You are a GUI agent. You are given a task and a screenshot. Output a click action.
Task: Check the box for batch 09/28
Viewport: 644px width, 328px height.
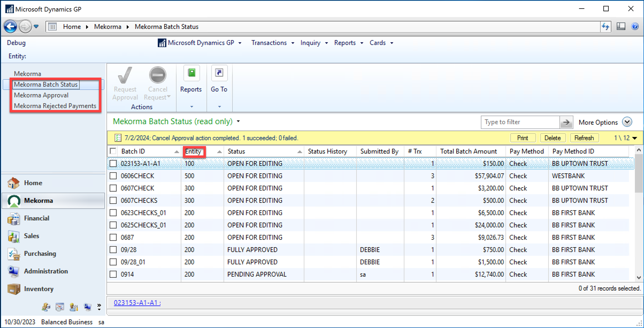pos(113,250)
